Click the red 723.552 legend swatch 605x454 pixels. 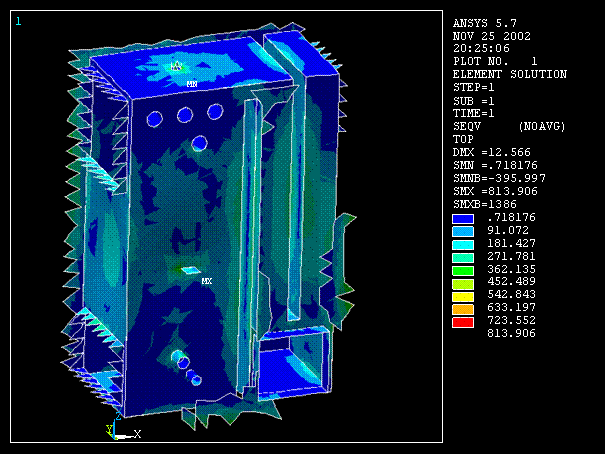pos(463,322)
